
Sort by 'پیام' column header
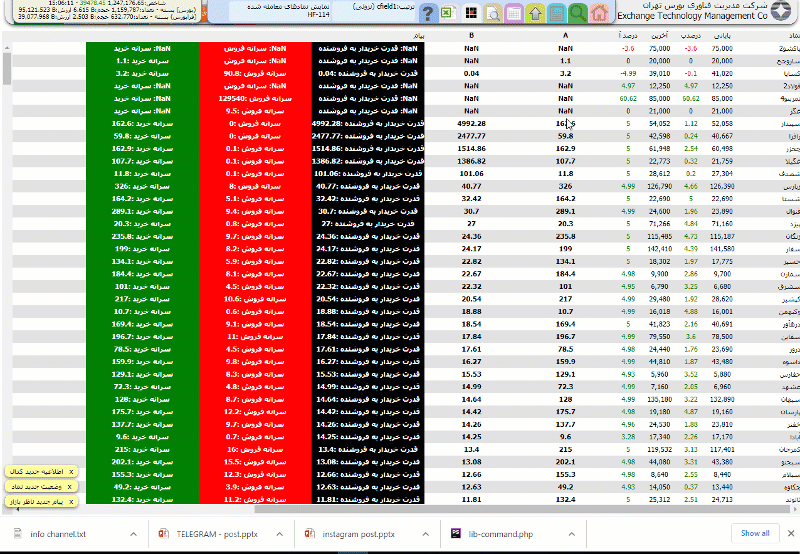[418, 36]
